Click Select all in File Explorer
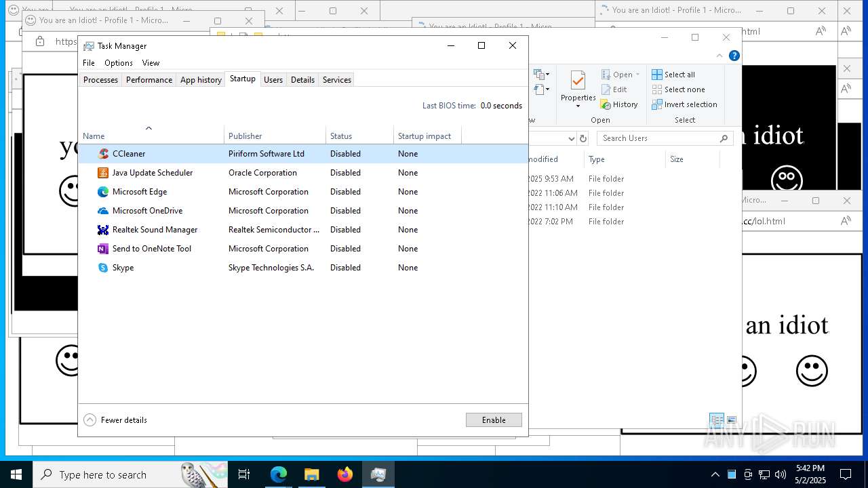 tap(673, 75)
